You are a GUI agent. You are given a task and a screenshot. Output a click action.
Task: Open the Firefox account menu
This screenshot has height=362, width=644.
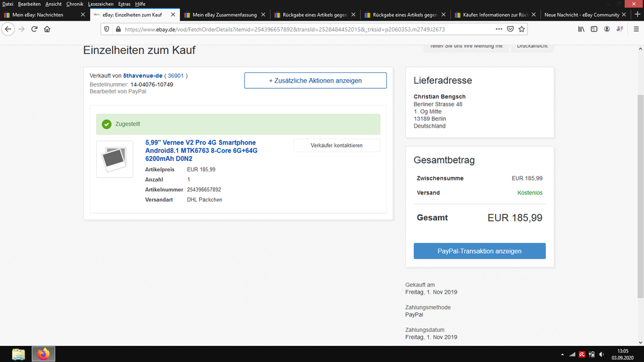pyautogui.click(x=607, y=29)
